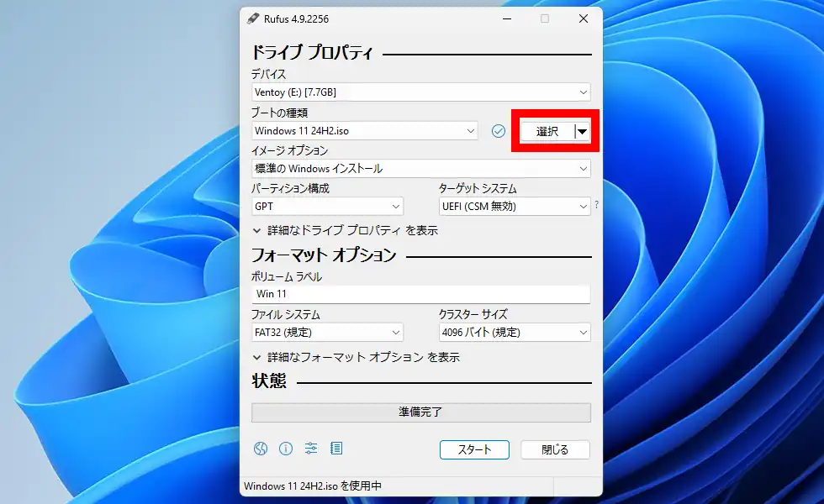The width and height of the screenshot is (824, 504).
Task: Click the Rufus USB title bar icon
Action: (x=253, y=18)
